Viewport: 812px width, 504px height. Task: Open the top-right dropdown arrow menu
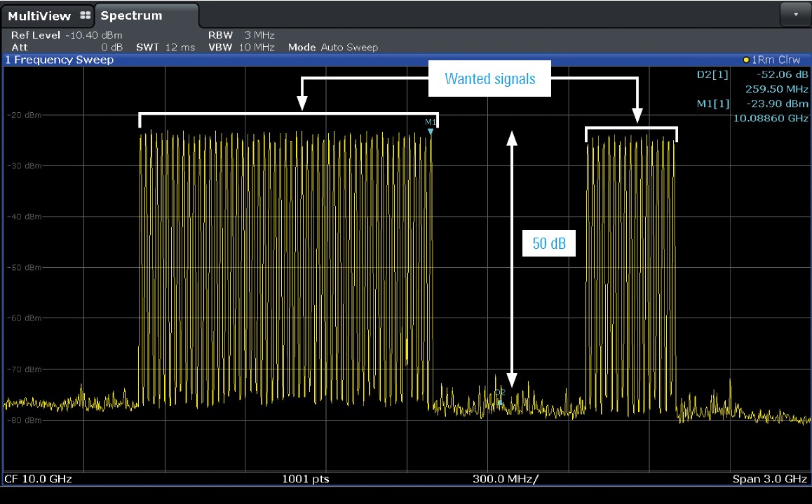tap(795, 13)
